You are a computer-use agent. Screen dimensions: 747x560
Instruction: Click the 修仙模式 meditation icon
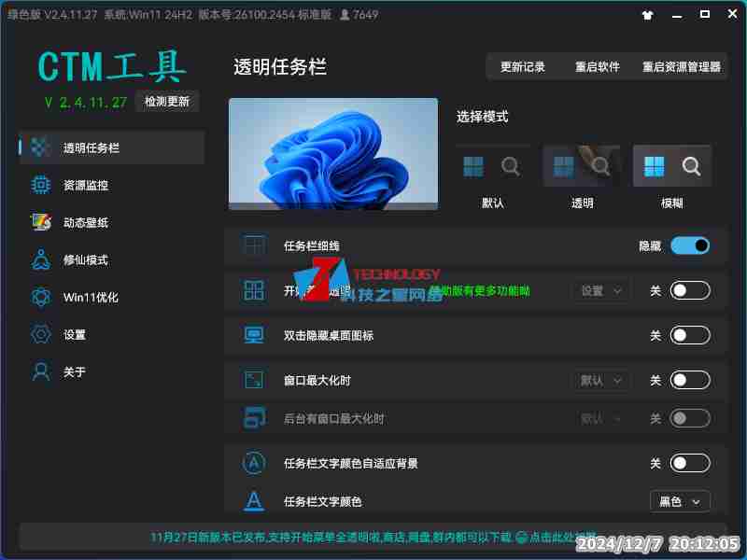[40, 259]
